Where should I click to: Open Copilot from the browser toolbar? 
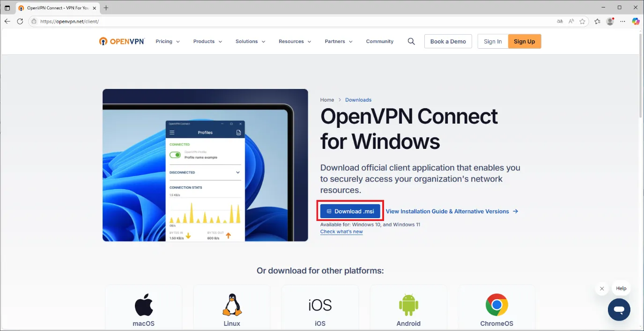(636, 21)
